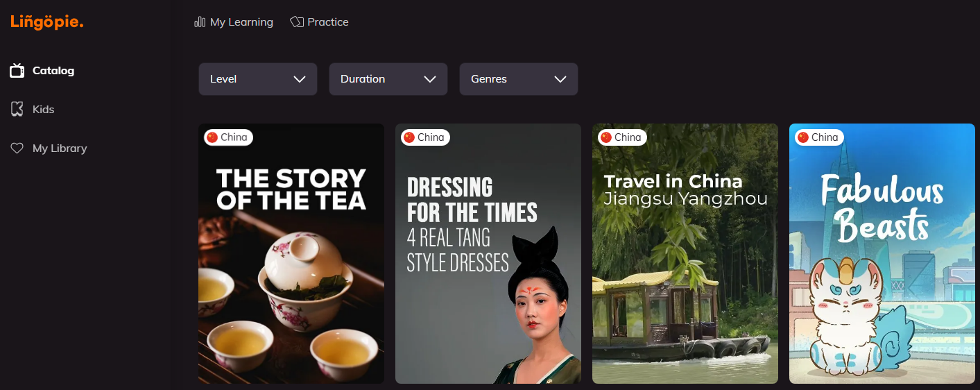Image resolution: width=980 pixels, height=390 pixels.
Task: Click China flag on Fabulous Beasts card
Action: [x=804, y=137]
